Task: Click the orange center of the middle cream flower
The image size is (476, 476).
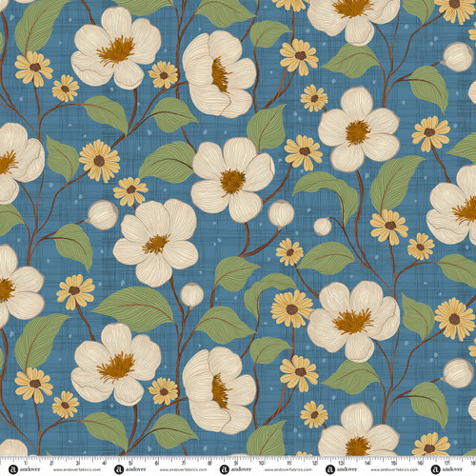Action: [233, 182]
